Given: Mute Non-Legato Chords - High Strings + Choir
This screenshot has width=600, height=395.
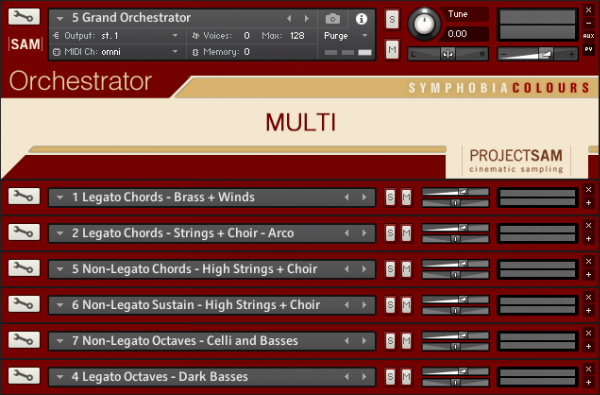Looking at the screenshot, I should pyautogui.click(x=406, y=269).
